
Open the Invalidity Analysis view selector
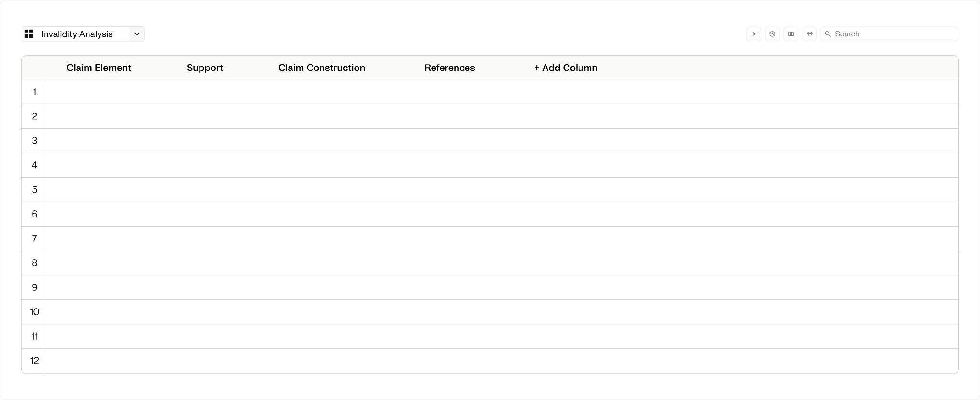point(83,34)
